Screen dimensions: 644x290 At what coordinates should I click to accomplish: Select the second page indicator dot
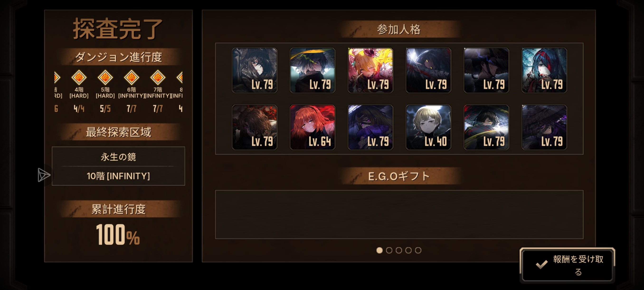pyautogui.click(x=389, y=250)
